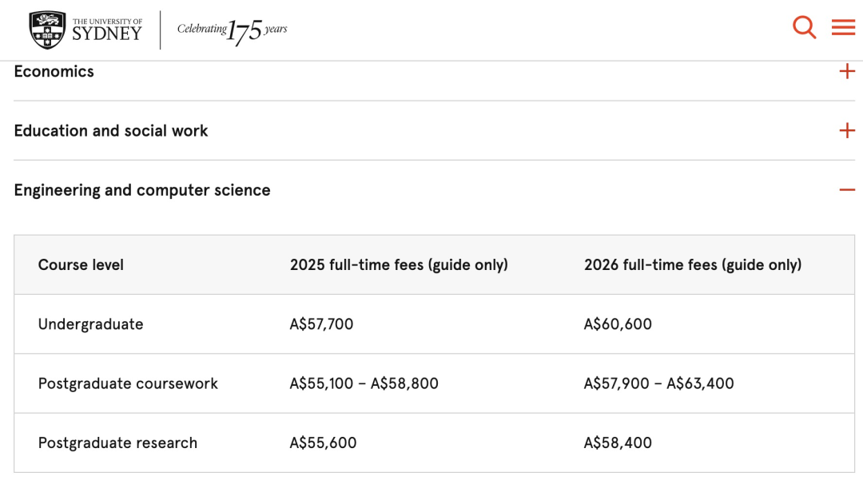
Task: Click the Postgraduate coursework row label
Action: (x=128, y=383)
